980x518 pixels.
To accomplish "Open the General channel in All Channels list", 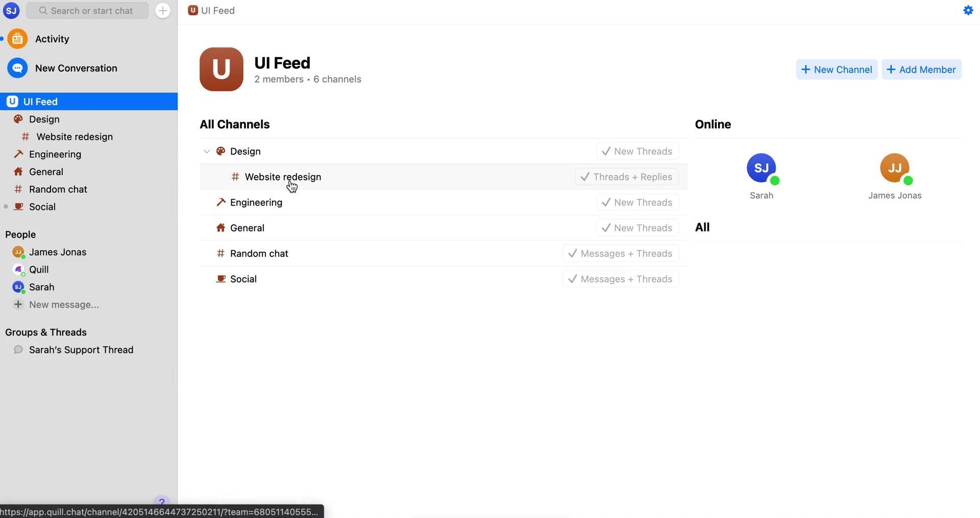I will click(x=247, y=228).
